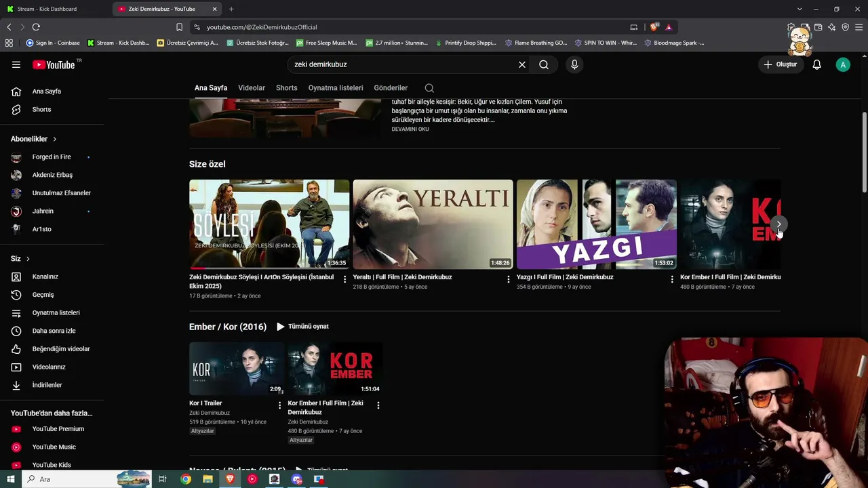
Task: Open Windows Start menu
Action: (x=11, y=479)
